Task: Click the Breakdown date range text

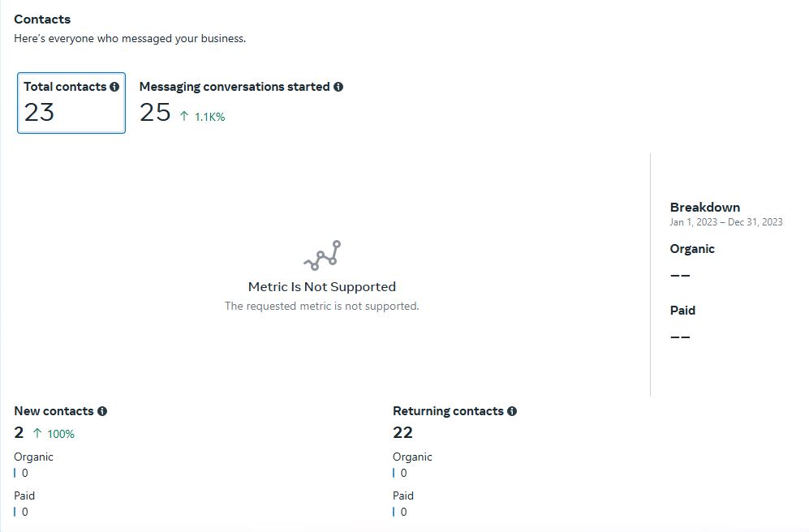Action: click(726, 222)
